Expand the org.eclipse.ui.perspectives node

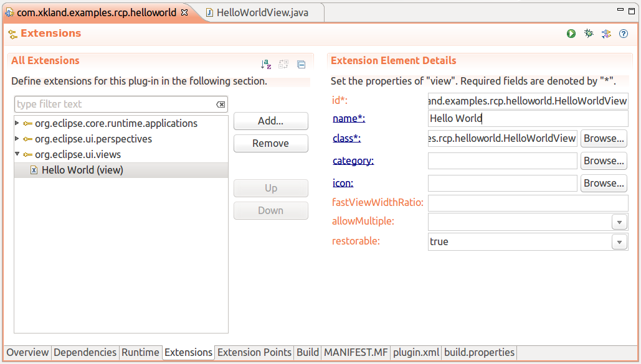[17, 139]
